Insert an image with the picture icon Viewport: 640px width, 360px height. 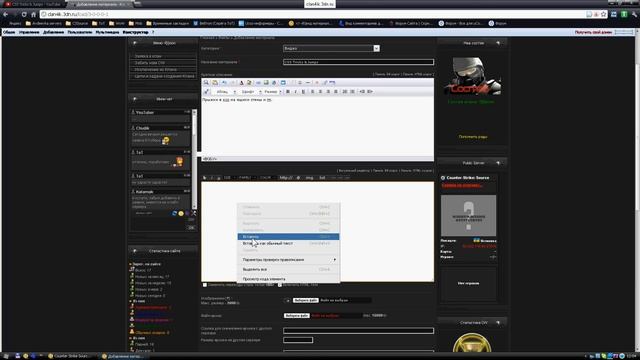click(x=267, y=82)
